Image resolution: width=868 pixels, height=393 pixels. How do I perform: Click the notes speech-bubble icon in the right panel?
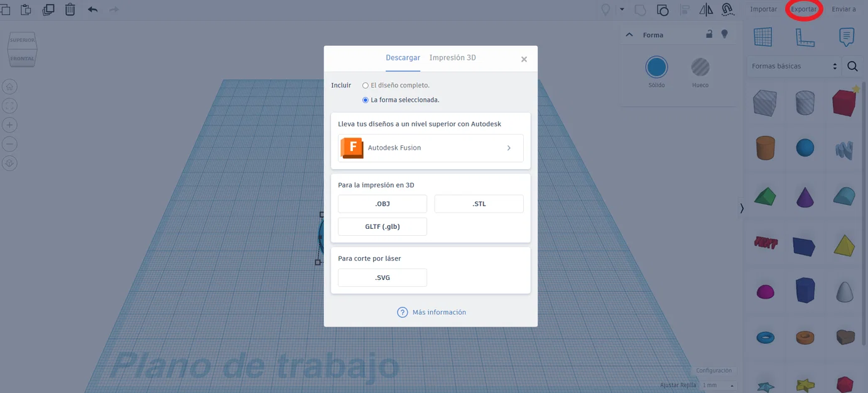847,37
